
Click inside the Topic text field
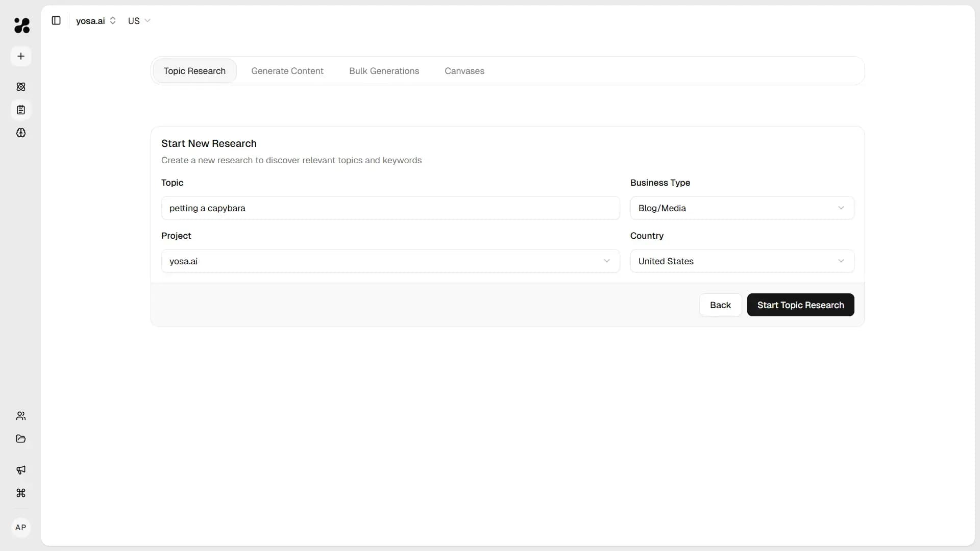pyautogui.click(x=390, y=208)
